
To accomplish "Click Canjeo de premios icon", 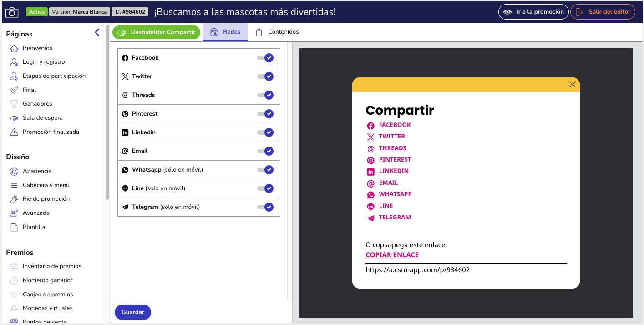I will [14, 295].
